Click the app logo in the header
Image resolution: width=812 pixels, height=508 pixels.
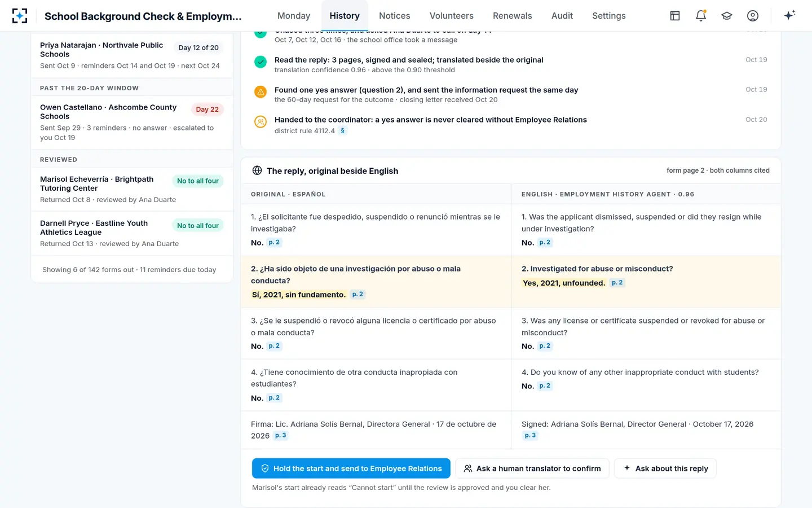point(20,16)
